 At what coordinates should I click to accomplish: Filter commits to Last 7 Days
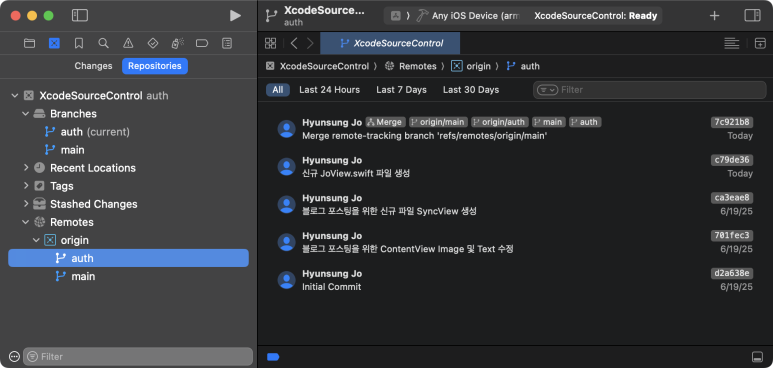[x=401, y=90]
